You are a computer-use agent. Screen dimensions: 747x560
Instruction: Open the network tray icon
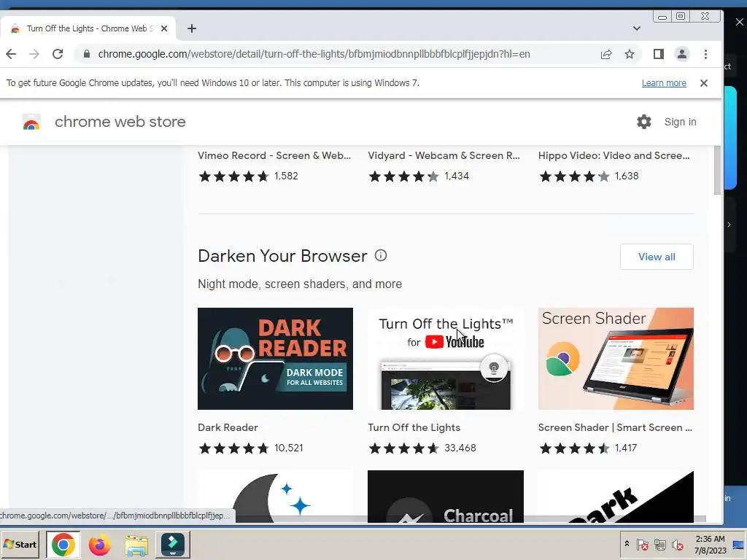659,544
